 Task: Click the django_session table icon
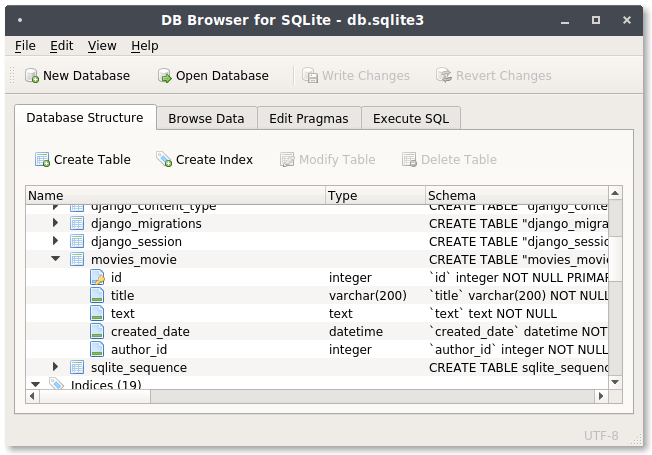pos(77,241)
